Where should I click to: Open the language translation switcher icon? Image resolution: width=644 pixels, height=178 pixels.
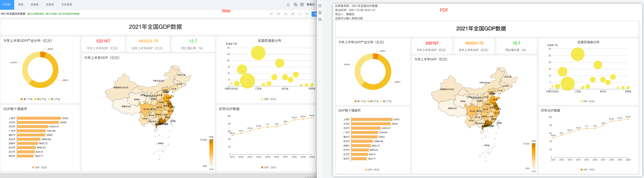[x=296, y=5]
